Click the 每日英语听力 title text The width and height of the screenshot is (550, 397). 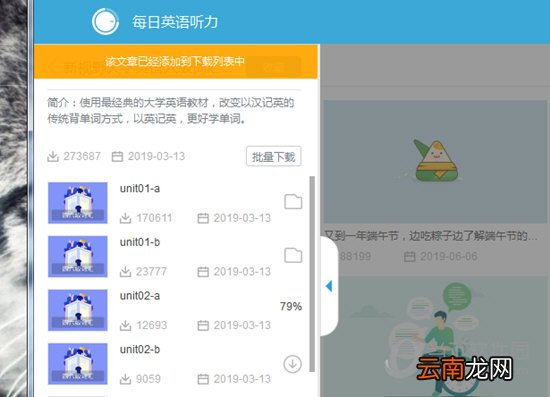[175, 22]
